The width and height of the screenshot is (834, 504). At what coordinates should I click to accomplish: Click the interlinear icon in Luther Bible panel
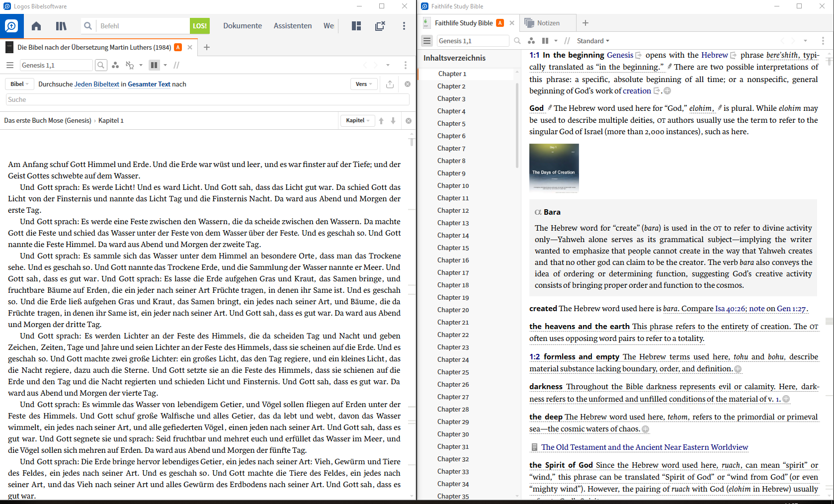(130, 65)
